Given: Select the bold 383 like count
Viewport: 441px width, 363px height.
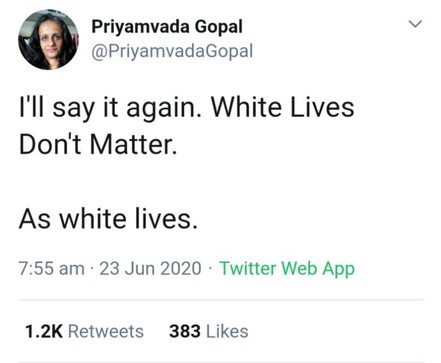Looking at the screenshot, I should 185,331.
